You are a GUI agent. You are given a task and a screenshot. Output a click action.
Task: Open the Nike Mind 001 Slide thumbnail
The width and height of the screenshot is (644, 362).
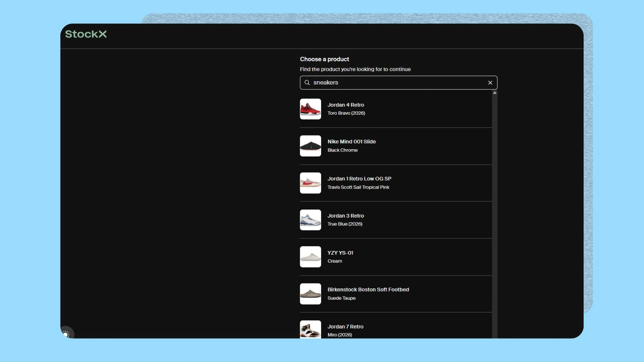[310, 146]
